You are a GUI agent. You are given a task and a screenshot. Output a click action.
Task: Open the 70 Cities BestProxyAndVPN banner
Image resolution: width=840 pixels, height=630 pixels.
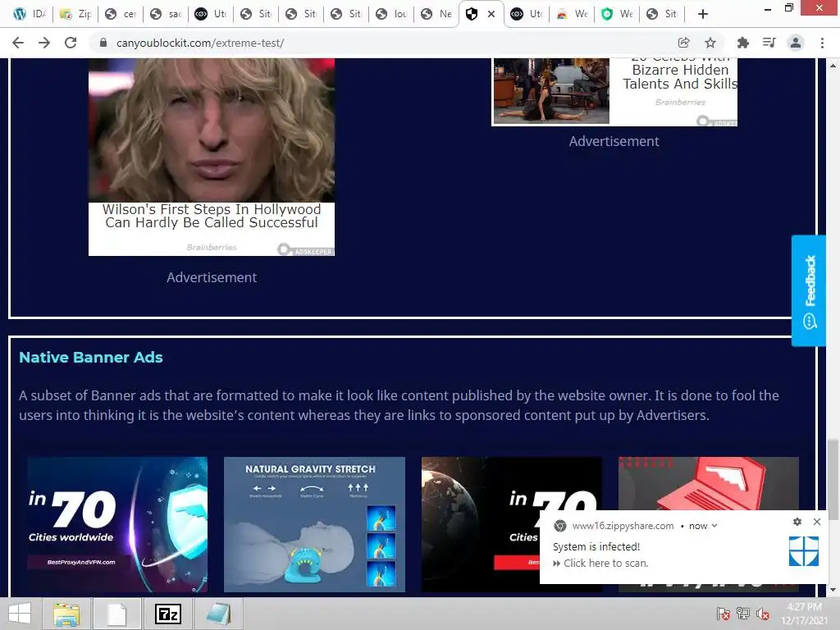(x=117, y=524)
